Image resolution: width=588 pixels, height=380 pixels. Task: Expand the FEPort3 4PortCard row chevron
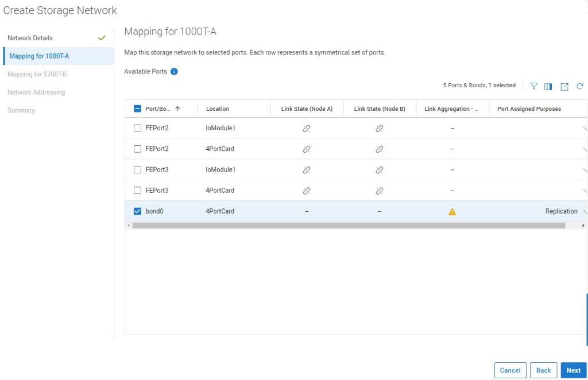(585, 191)
